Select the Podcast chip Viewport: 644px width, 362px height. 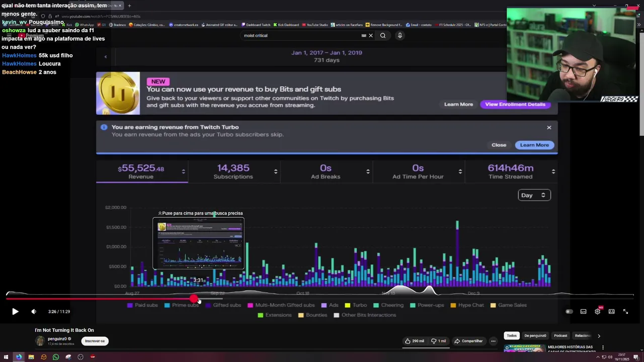[560, 336]
